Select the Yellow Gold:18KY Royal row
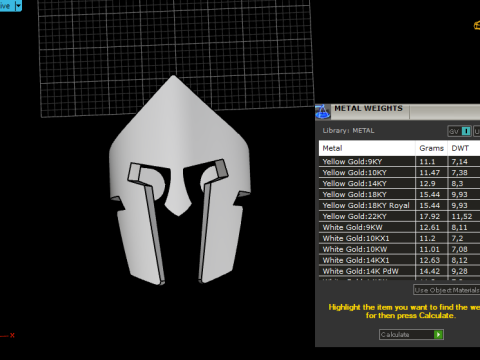 coord(399,206)
